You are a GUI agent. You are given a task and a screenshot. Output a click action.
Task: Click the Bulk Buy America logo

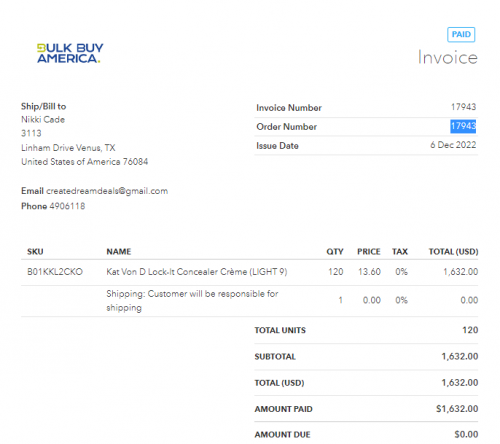[x=70, y=53]
